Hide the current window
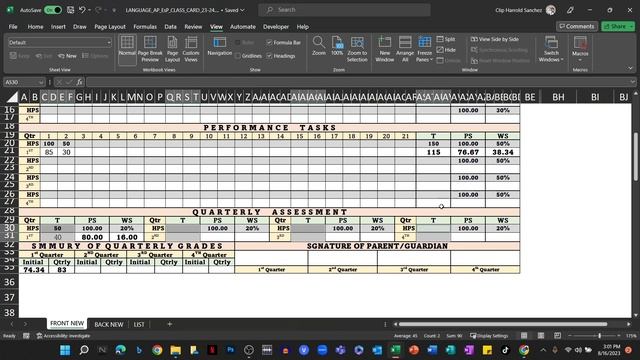The width and height of the screenshot is (640, 360). (x=446, y=50)
